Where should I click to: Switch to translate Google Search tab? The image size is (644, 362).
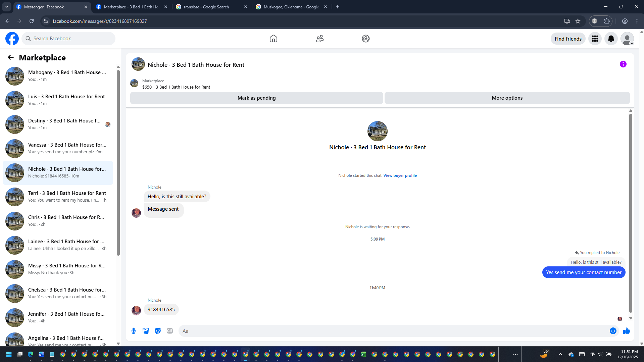pos(211,7)
